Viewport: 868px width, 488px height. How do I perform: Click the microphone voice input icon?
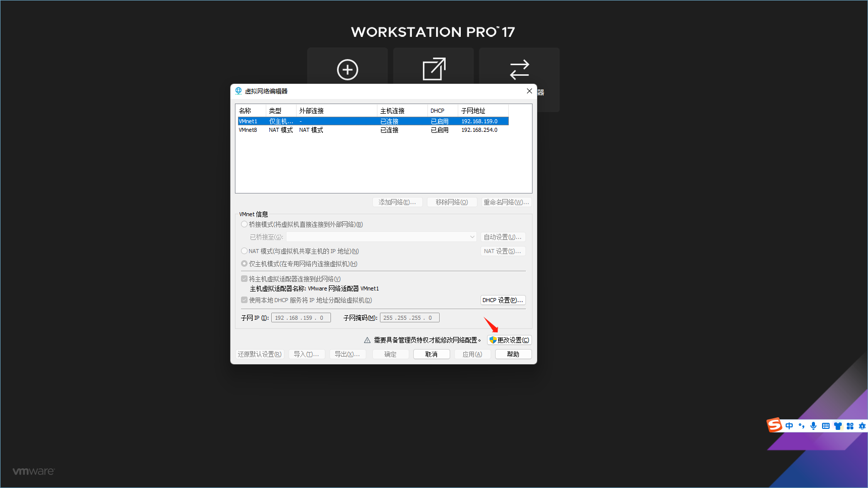[813, 426]
